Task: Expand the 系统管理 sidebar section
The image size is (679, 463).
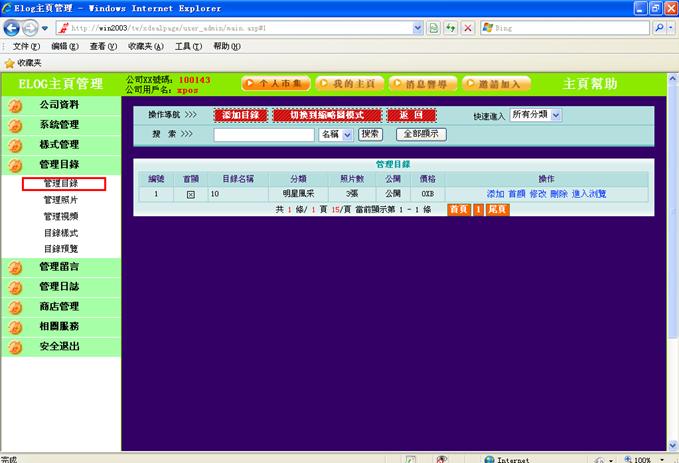Action: (x=58, y=125)
